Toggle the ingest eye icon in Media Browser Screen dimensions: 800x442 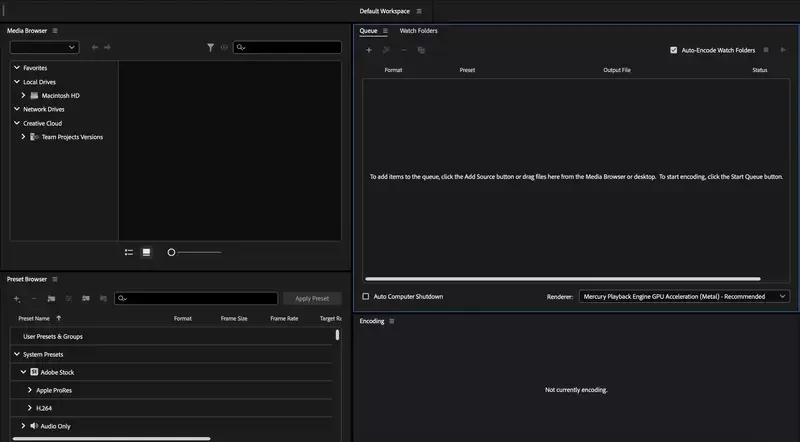coord(224,47)
